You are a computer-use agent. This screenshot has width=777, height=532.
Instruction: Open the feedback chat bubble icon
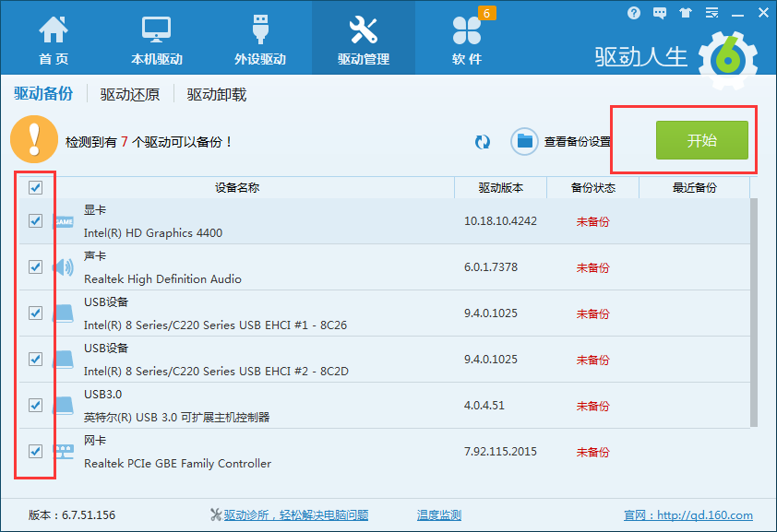tap(660, 13)
